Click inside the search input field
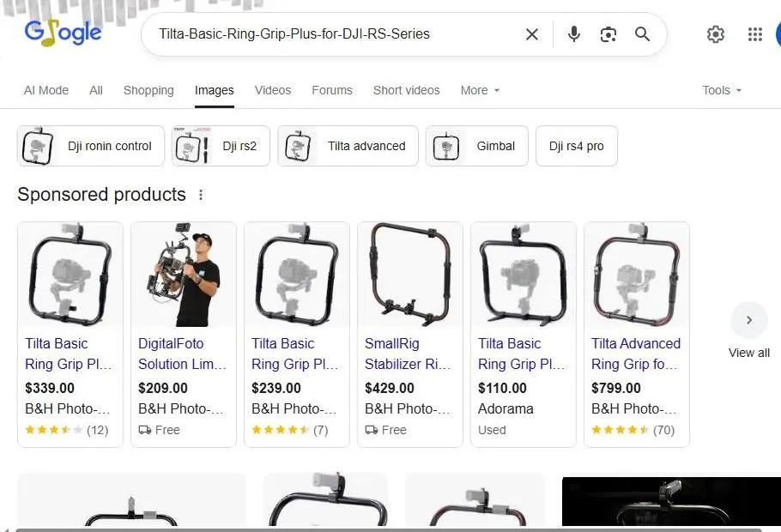The width and height of the screenshot is (781, 532). click(343, 34)
